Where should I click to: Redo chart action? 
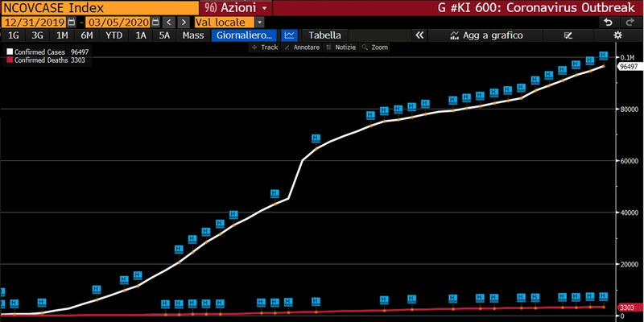click(x=630, y=23)
